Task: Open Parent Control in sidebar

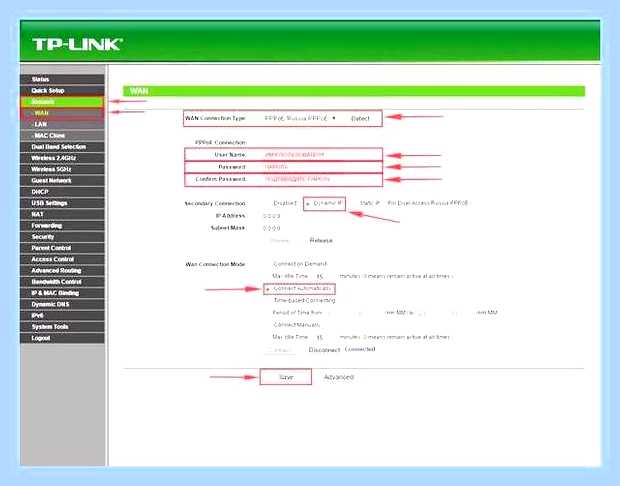Action: tap(62, 248)
